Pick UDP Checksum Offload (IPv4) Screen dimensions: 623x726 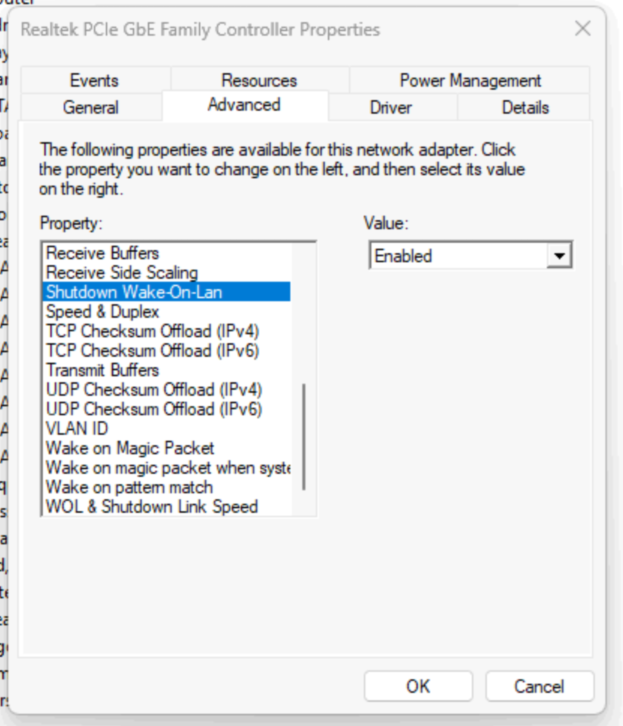coord(167,389)
